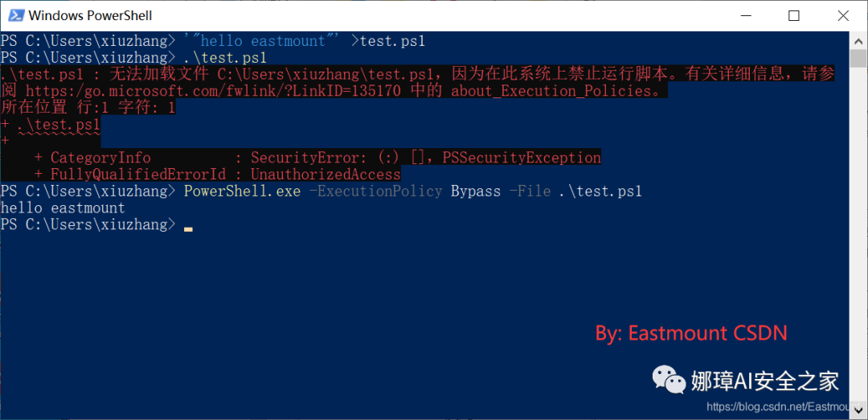Click the FullyQualifiedErrorId error line
Viewport: 868px width, 420px height.
tap(218, 175)
